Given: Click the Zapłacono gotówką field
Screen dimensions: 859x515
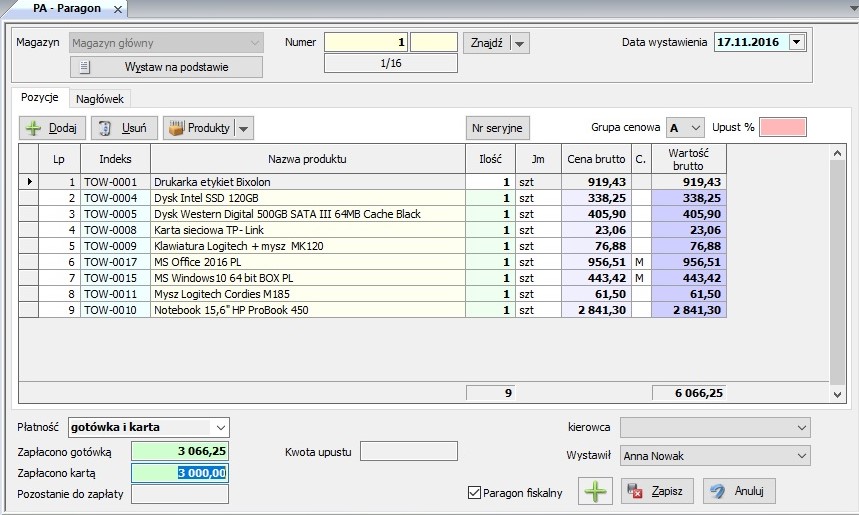Looking at the screenshot, I should (x=180, y=451).
